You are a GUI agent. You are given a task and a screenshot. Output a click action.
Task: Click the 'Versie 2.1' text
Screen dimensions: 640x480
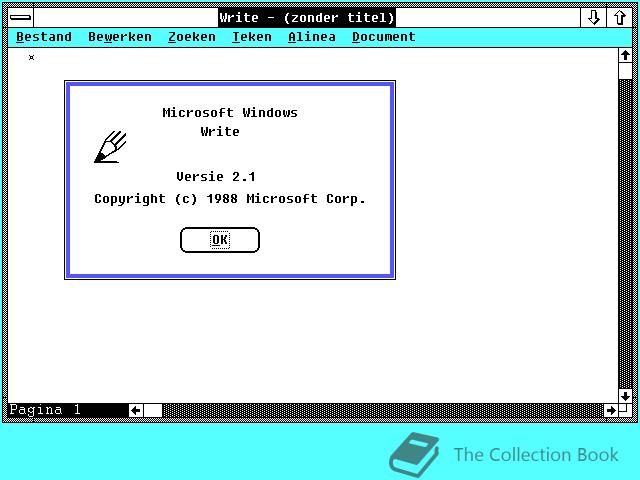pos(216,177)
